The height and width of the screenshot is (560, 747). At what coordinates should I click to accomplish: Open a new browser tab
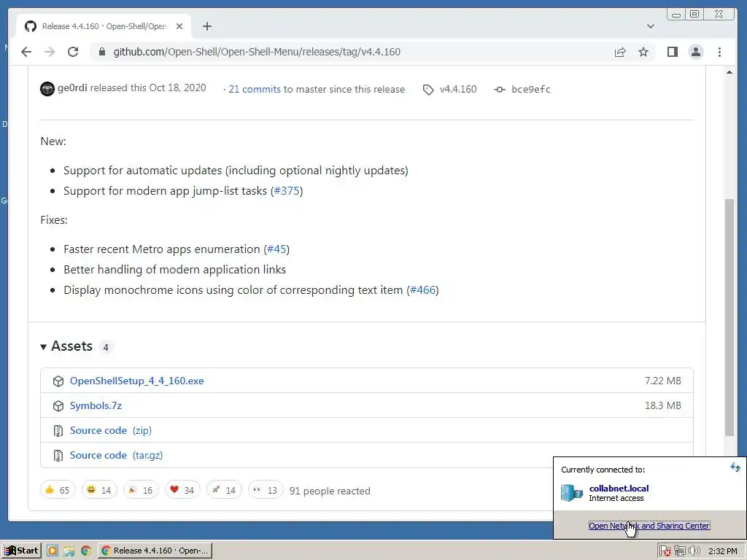[206, 26]
